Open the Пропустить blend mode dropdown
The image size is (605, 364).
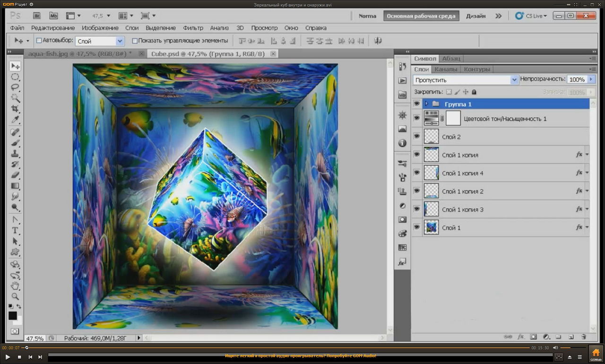[x=466, y=80]
